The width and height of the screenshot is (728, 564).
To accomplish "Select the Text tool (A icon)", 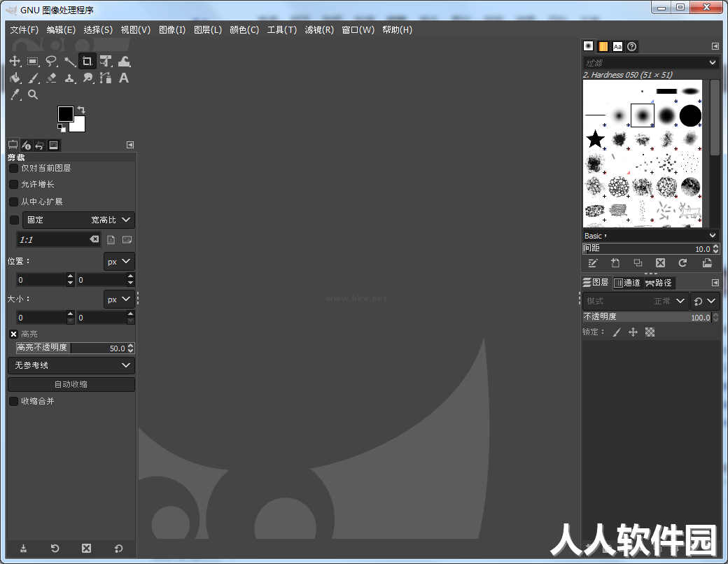I will coord(123,78).
